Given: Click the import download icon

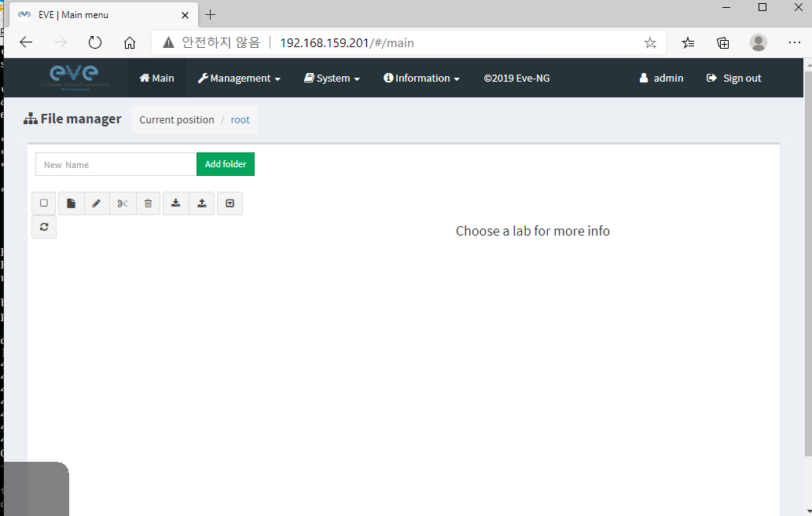Looking at the screenshot, I should click(176, 203).
